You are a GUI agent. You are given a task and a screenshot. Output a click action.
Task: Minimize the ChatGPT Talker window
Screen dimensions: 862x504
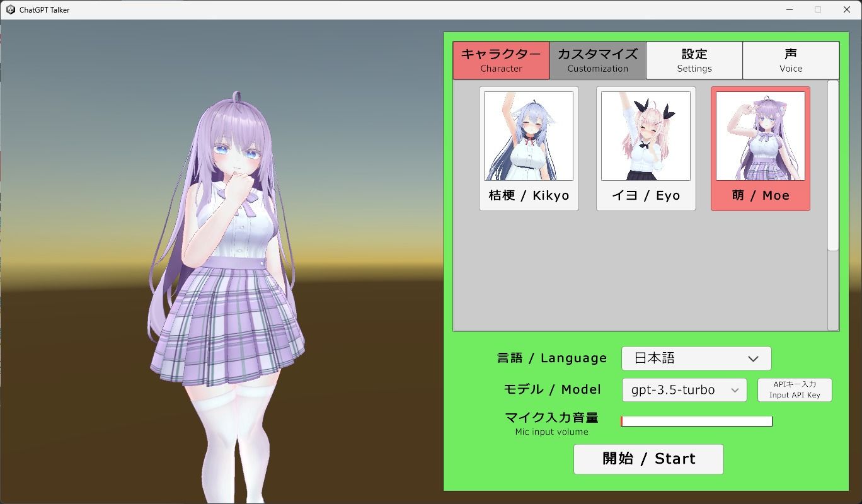pyautogui.click(x=788, y=9)
